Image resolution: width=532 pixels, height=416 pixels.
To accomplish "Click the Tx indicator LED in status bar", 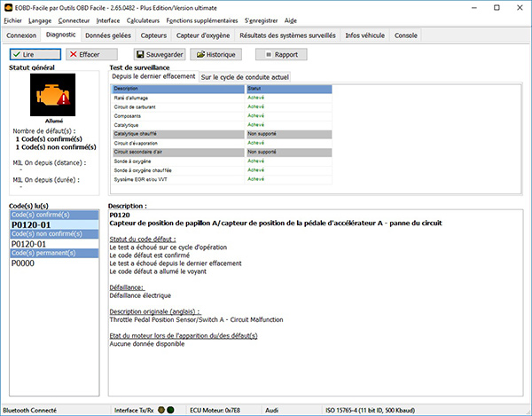I will (x=161, y=410).
